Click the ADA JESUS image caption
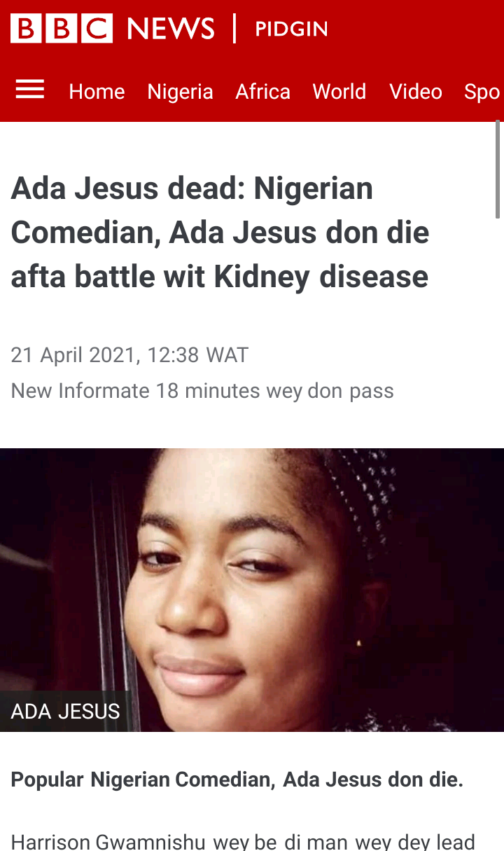This screenshot has height=851, width=504. tap(65, 712)
